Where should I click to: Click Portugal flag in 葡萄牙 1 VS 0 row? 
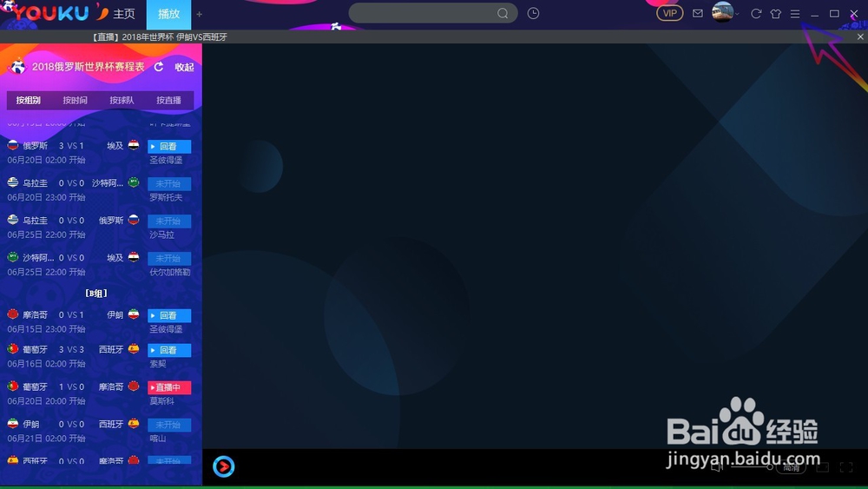pos(13,386)
